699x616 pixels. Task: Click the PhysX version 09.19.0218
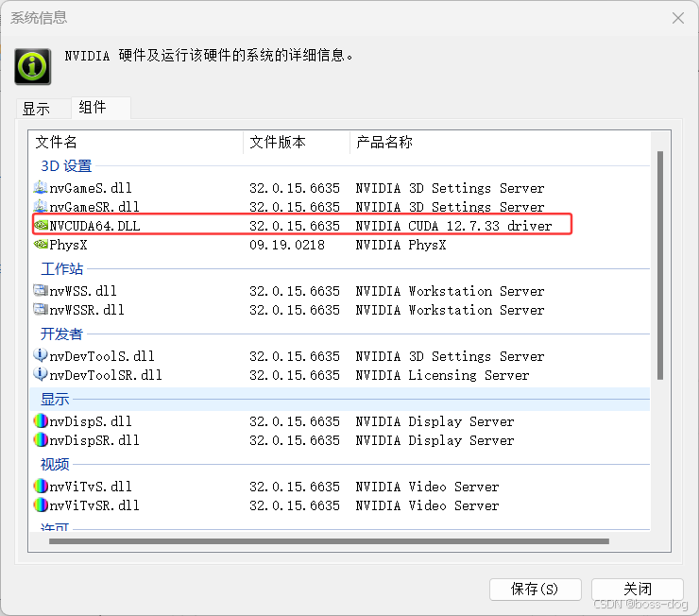(x=287, y=245)
